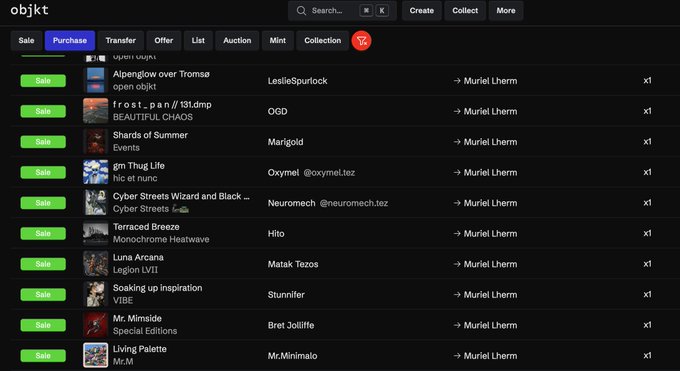View Marigold seller profile

285,142
